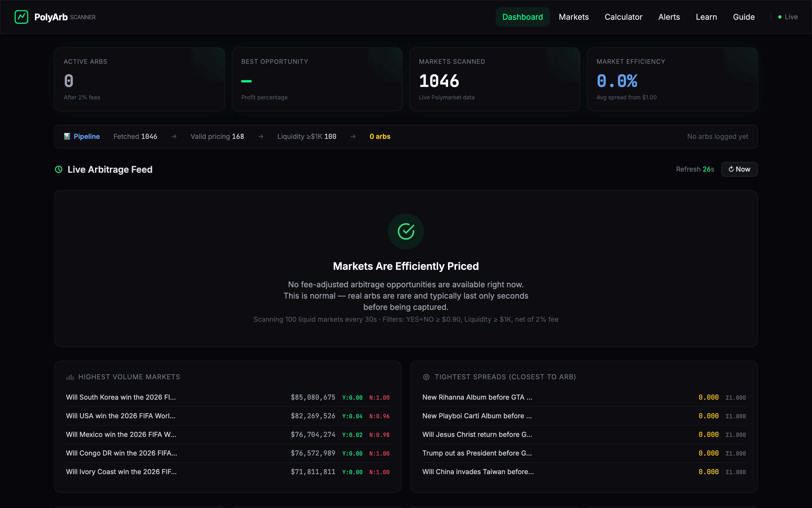Click the Refresh 26s countdown text
812x508 pixels.
pos(695,169)
